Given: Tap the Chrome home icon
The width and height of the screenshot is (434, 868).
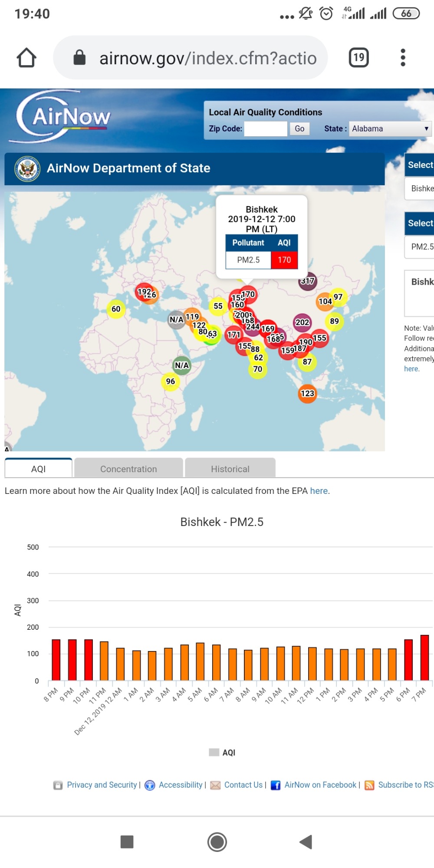Looking at the screenshot, I should (x=26, y=58).
